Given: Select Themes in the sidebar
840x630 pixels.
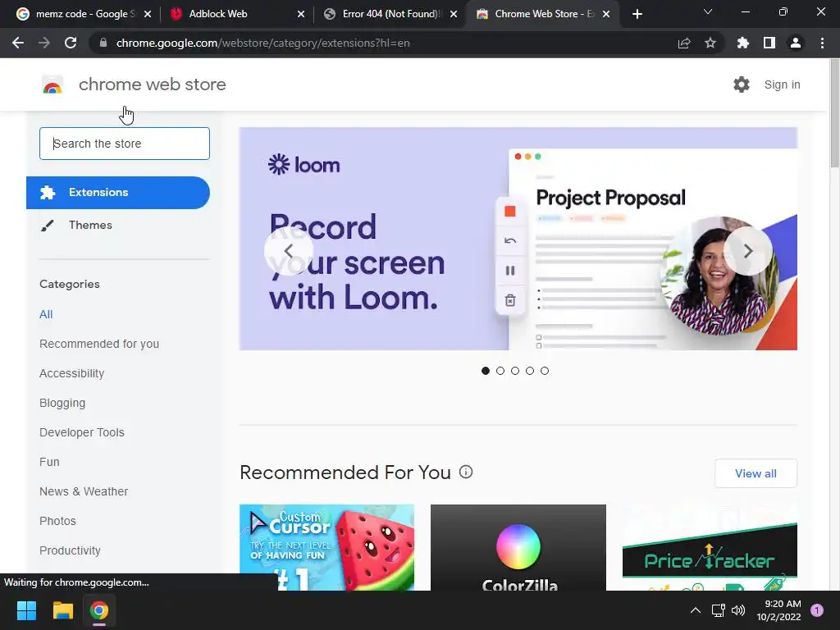Looking at the screenshot, I should [90, 225].
